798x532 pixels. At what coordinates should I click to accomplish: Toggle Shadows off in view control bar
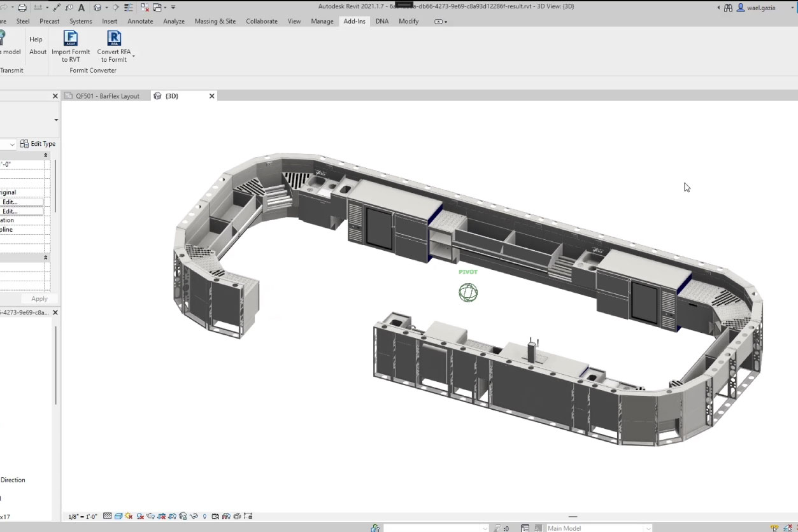coord(140,516)
